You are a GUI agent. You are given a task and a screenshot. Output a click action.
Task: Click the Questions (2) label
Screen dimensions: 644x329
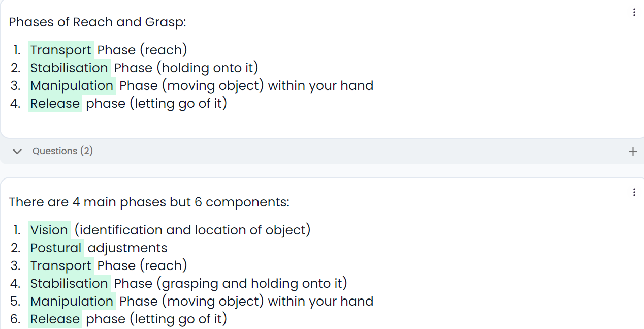[62, 151]
